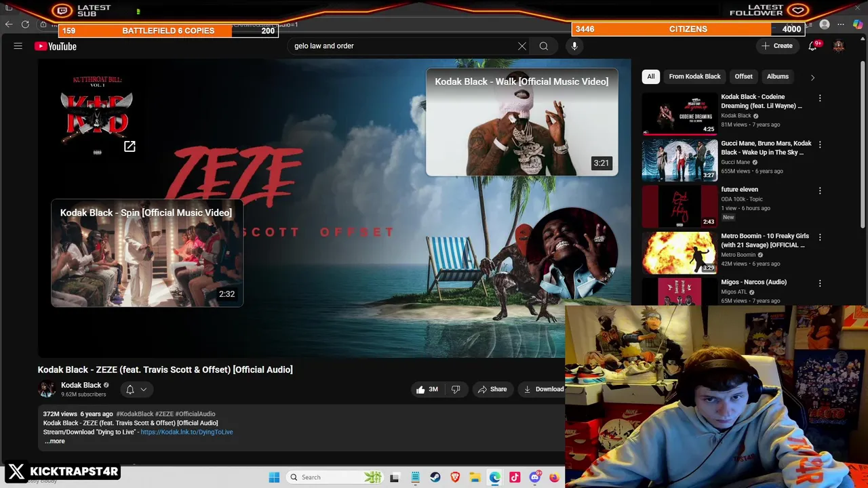
Task: Click the Share button
Action: click(x=492, y=389)
